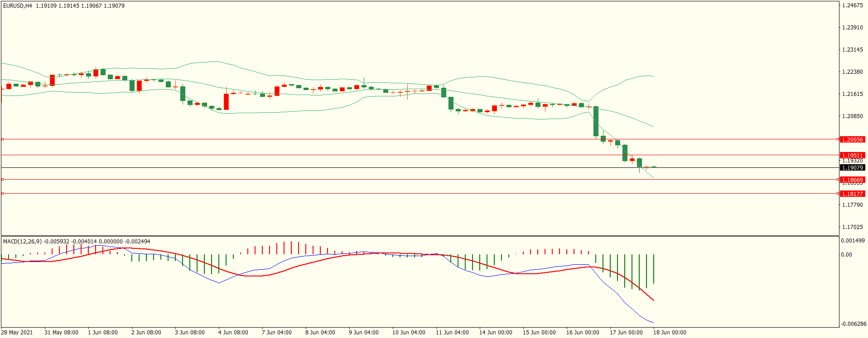868x338 pixels.
Task: Click the 1.18669 red price tag
Action: click(x=852, y=180)
